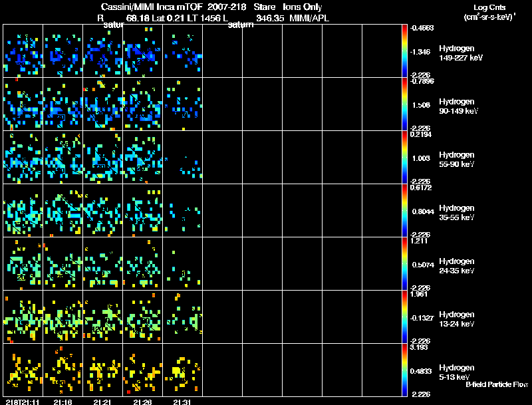
Task: Click the '1.211' scale value
Action: (419, 241)
